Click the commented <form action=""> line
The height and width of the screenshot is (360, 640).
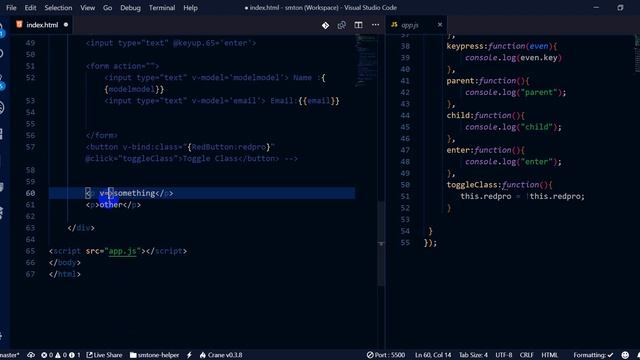(122, 66)
